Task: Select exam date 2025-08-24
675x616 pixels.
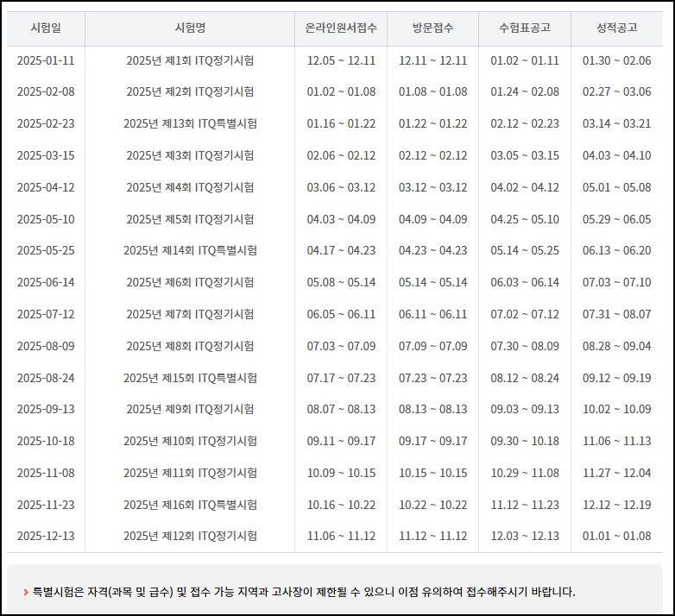Action: click(x=46, y=378)
